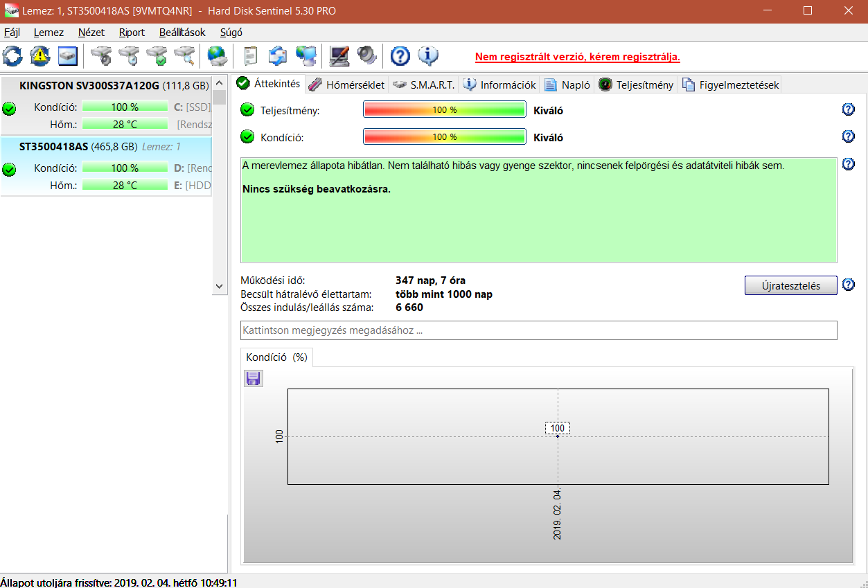868x588 pixels.
Task: Click the disk with clock toolbar icon
Action: 129,55
